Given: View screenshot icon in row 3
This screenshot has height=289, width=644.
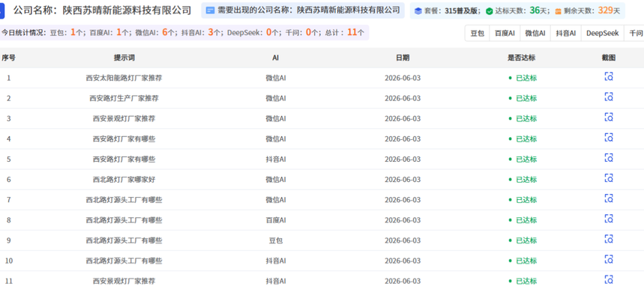Looking at the screenshot, I should pos(609,118).
